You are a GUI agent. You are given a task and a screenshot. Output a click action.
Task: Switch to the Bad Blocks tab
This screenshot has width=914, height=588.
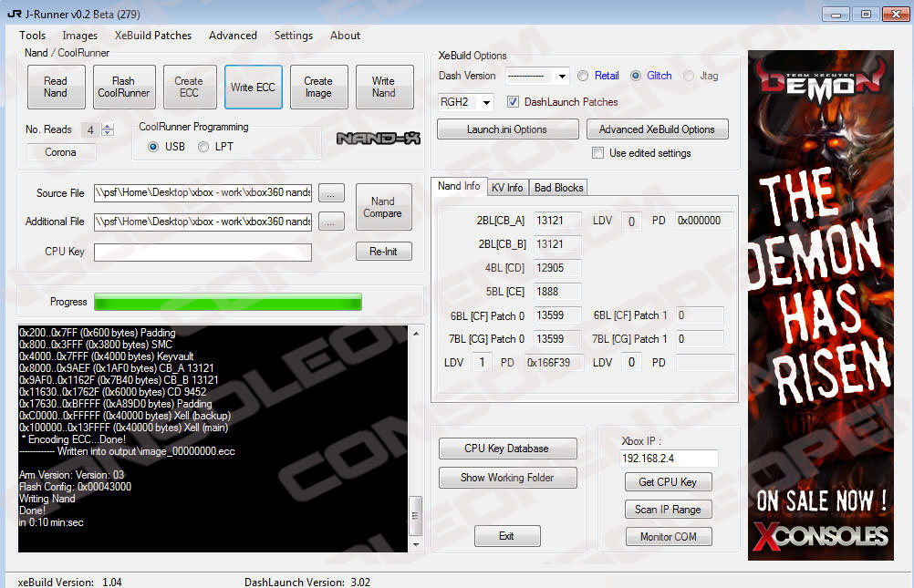click(559, 188)
